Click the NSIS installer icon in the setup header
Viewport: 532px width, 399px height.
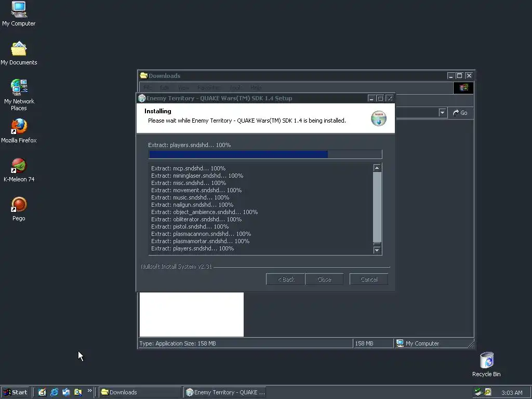pyautogui.click(x=379, y=118)
